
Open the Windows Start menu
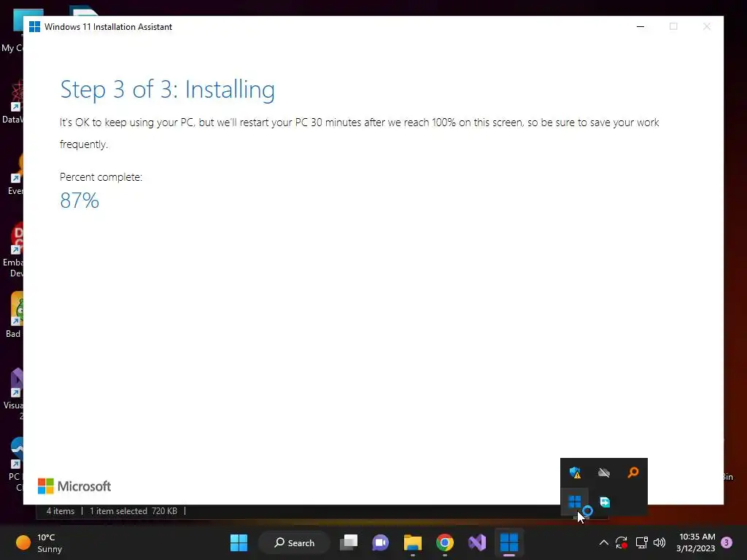(239, 542)
